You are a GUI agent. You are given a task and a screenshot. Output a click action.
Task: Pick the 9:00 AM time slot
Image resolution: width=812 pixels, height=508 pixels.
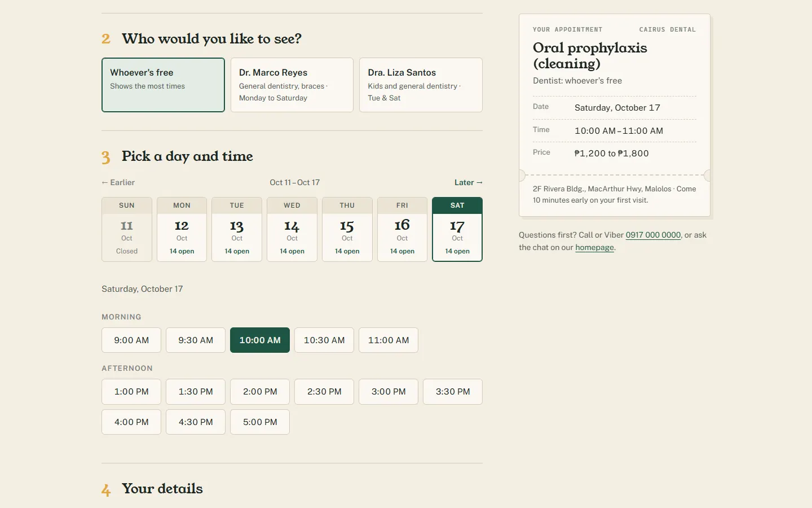tap(131, 340)
